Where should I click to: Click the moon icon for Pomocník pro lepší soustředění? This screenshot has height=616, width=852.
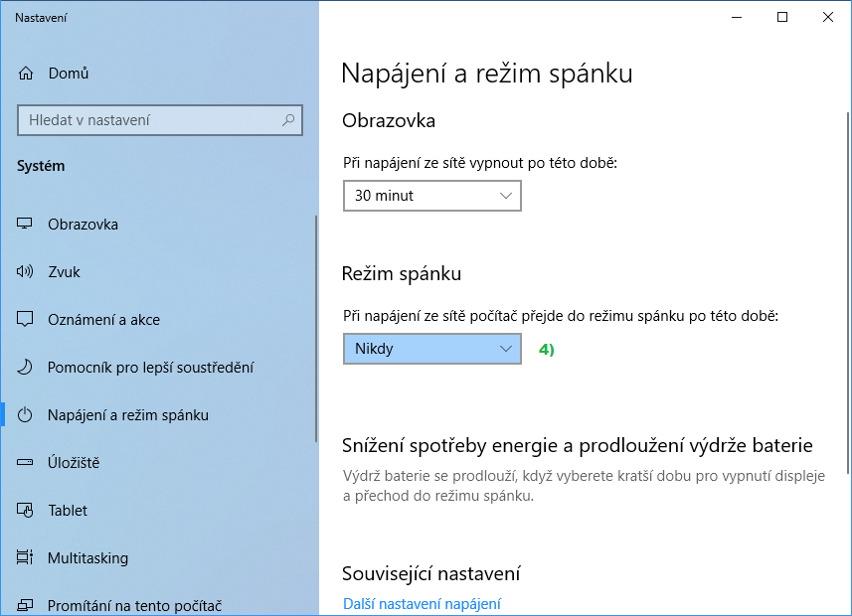[x=25, y=368]
